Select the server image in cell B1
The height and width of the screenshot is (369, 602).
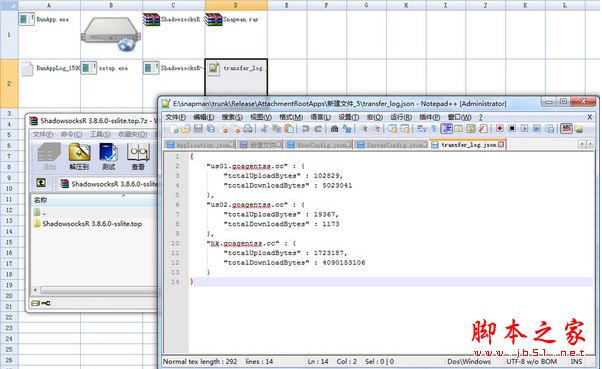(x=111, y=34)
